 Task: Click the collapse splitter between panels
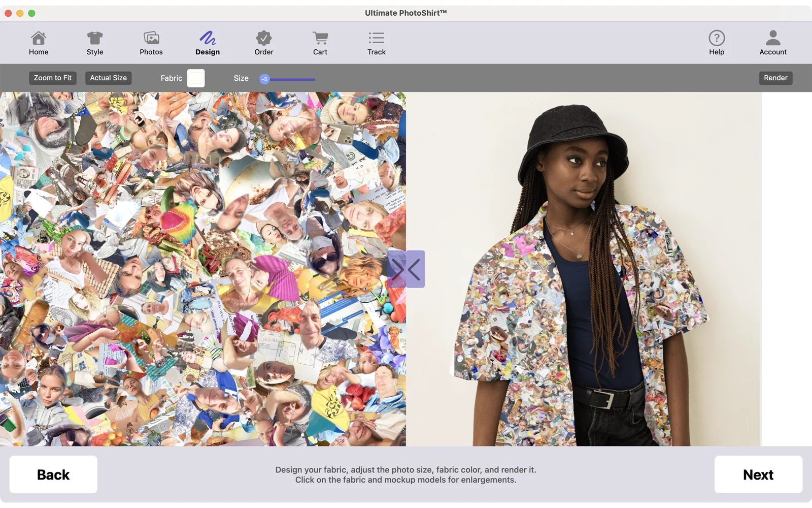click(x=406, y=269)
